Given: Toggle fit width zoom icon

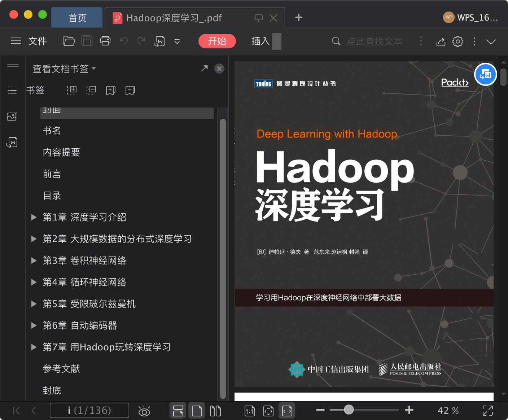Looking at the screenshot, I should [x=287, y=411].
